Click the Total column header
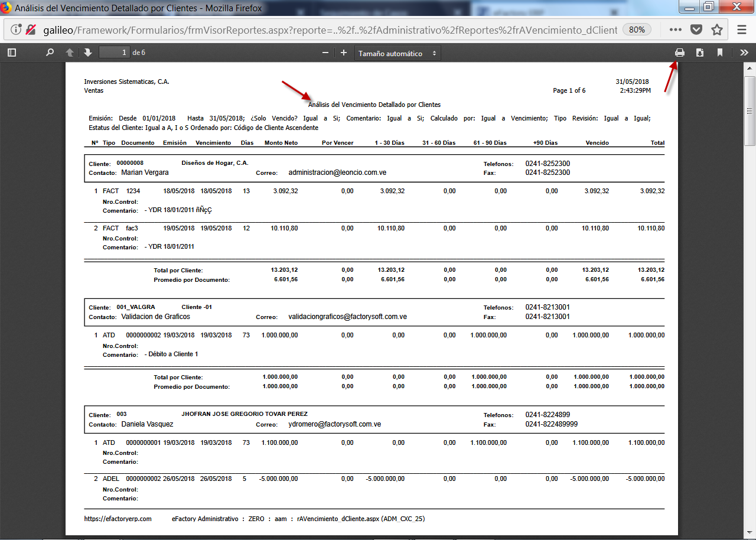Image resolution: width=756 pixels, height=540 pixels. [x=657, y=143]
